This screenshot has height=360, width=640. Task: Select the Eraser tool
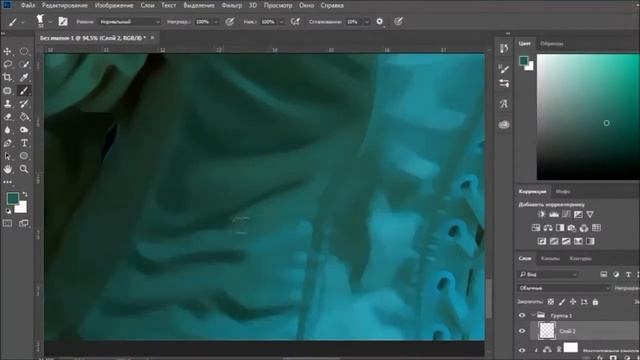pyautogui.click(x=7, y=117)
